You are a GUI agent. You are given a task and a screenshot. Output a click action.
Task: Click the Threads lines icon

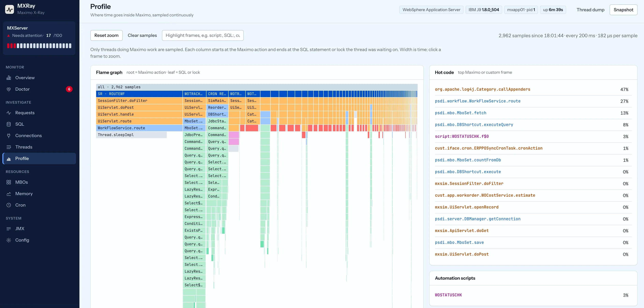9,147
